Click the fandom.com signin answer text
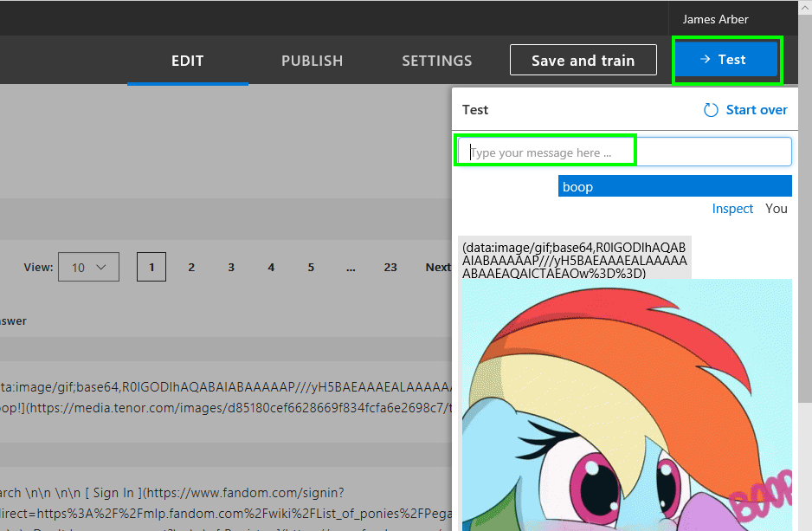 pos(172,493)
